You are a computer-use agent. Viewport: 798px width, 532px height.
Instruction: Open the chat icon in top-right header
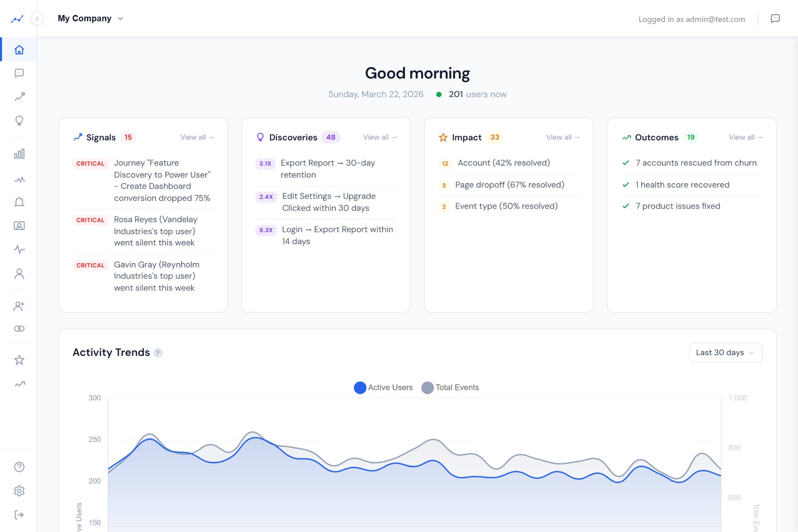[775, 19]
